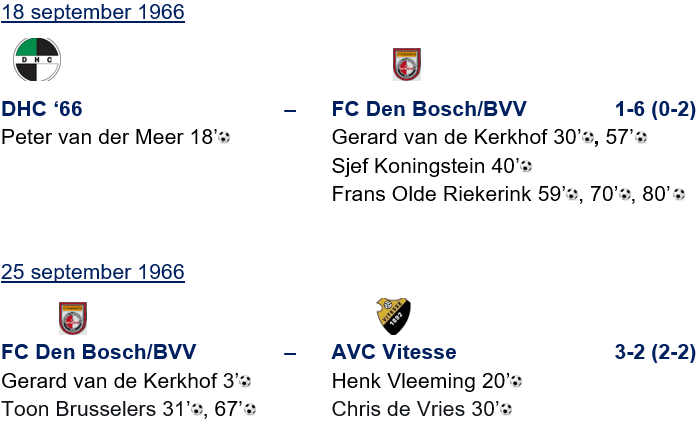Click the DHC club logo
Viewport: 696px width, 424px height.
click(x=36, y=60)
